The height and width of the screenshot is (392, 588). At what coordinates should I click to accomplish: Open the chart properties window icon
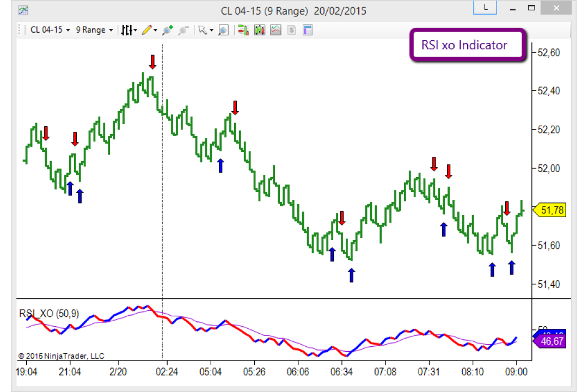coord(308,30)
